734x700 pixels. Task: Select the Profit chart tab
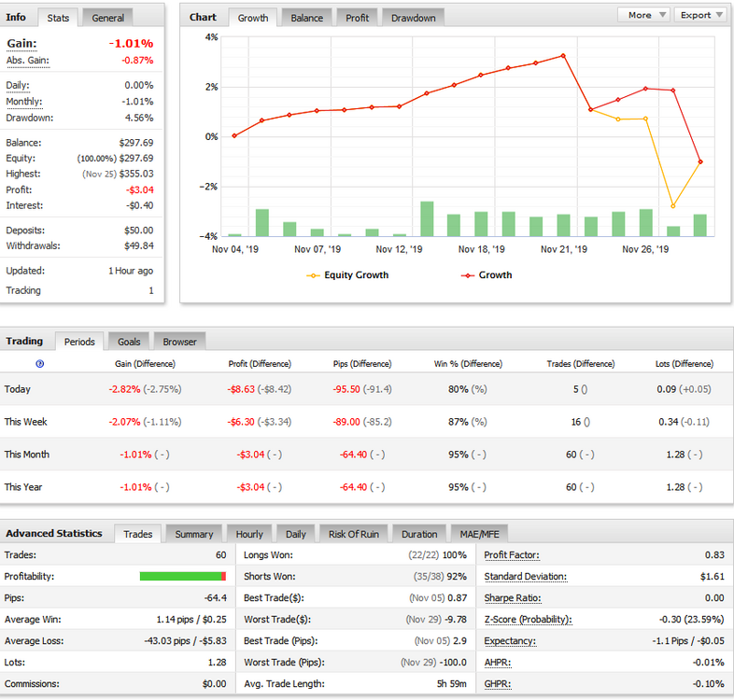(357, 18)
